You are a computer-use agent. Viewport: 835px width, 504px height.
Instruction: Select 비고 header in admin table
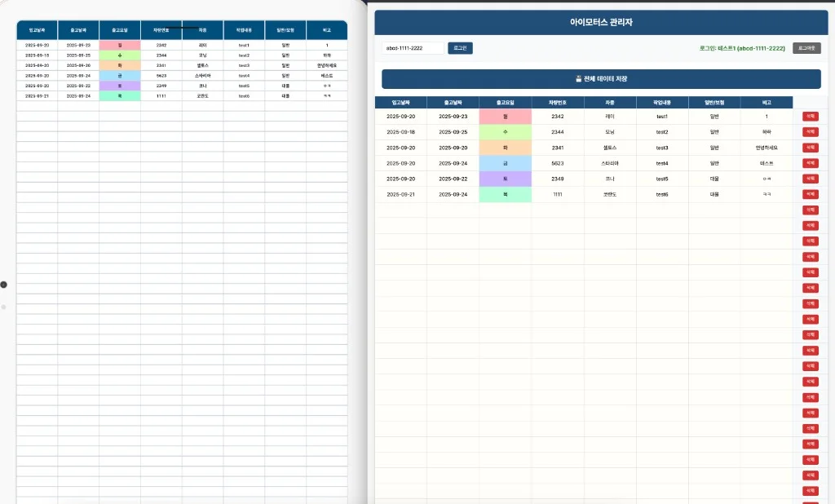click(x=767, y=102)
